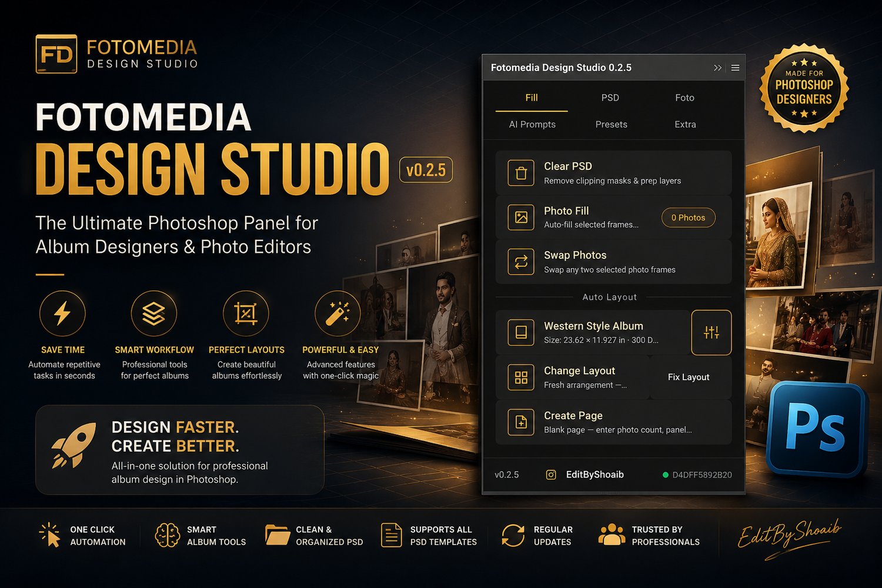Go to the Extra tab

[685, 125]
